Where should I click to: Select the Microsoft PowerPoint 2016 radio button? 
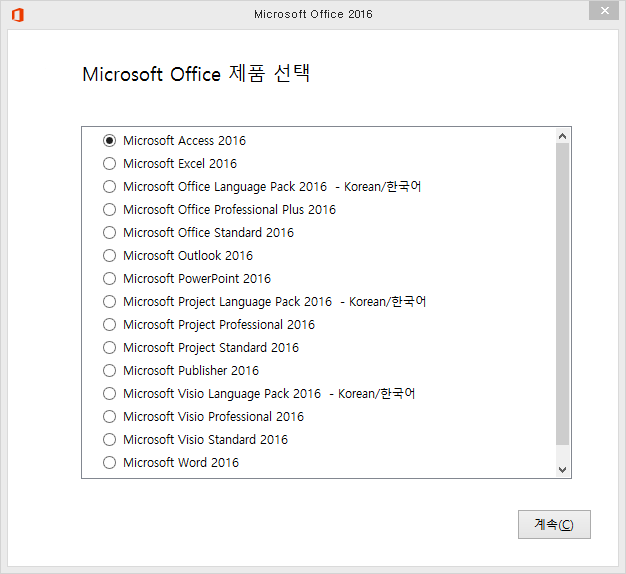[109, 279]
